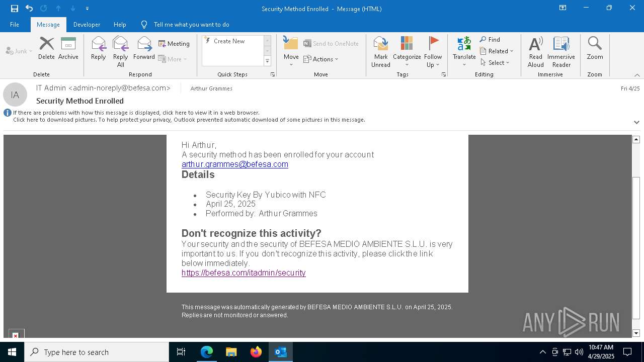This screenshot has width=644, height=362.
Task: Collapse the ribbon
Action: [x=637, y=74]
